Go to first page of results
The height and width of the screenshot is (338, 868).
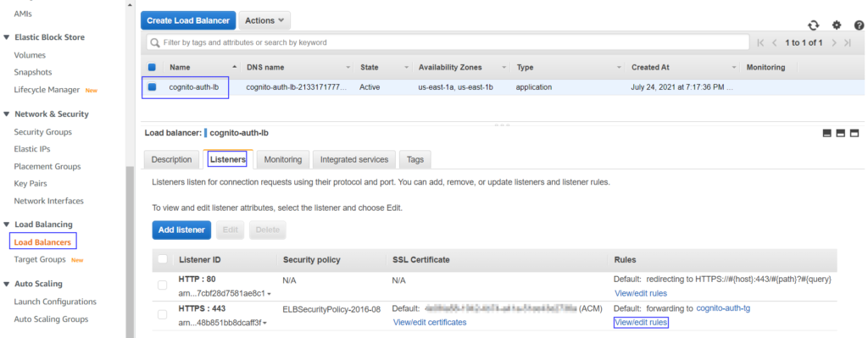coord(760,42)
